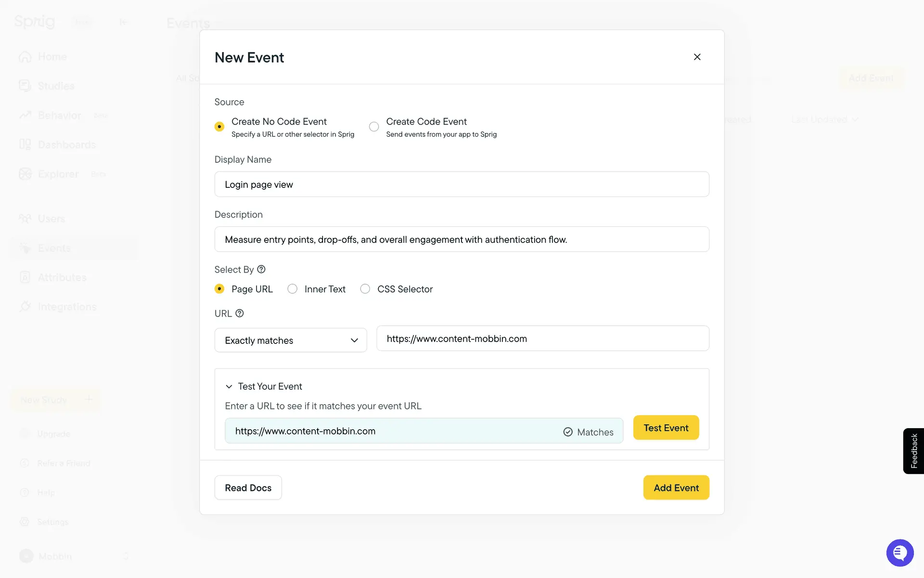This screenshot has width=924, height=578.
Task: Click the Dashboards sidebar icon
Action: point(25,144)
